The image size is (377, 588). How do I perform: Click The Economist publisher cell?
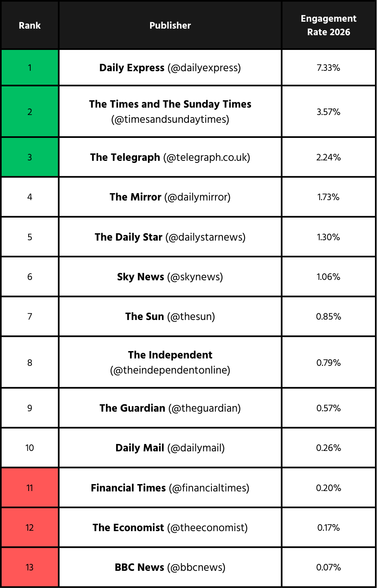[x=170, y=527]
